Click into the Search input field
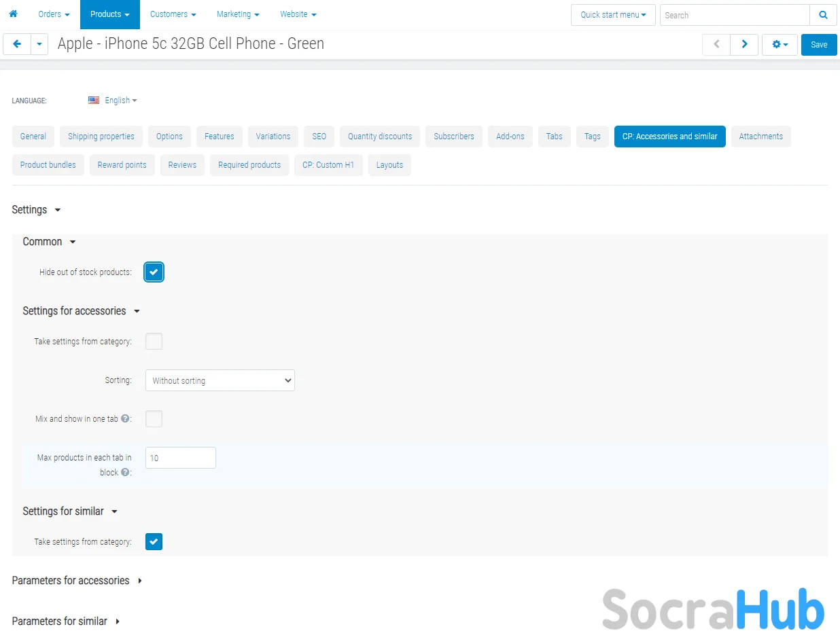 click(x=735, y=15)
